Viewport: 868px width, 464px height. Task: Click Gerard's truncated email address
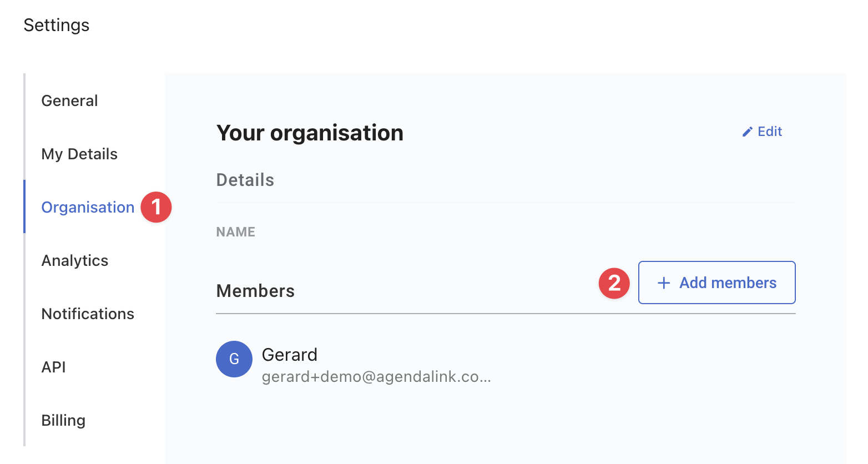pos(376,376)
